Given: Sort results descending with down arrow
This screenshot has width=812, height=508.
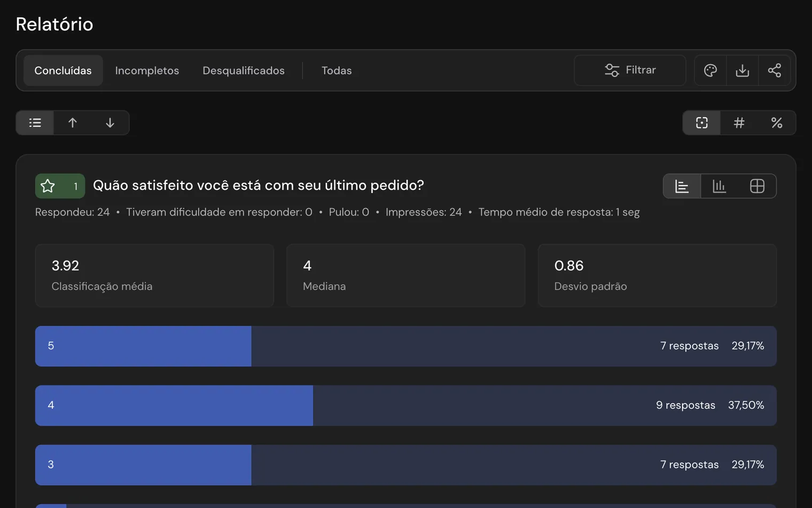Looking at the screenshot, I should click(110, 123).
